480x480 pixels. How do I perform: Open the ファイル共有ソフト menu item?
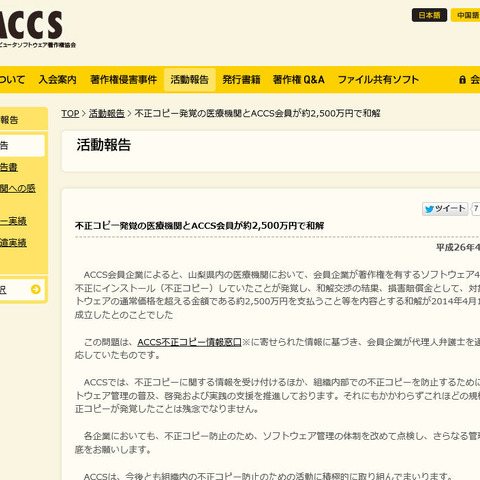click(378, 80)
